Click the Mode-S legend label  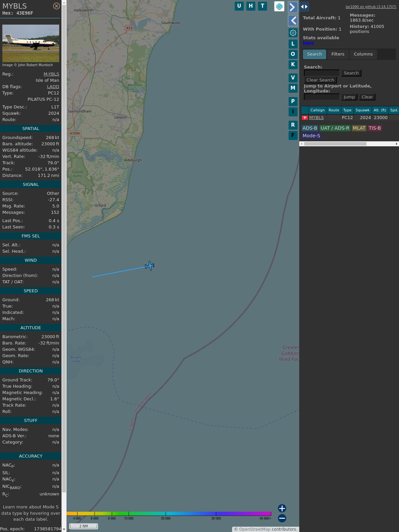click(311, 136)
